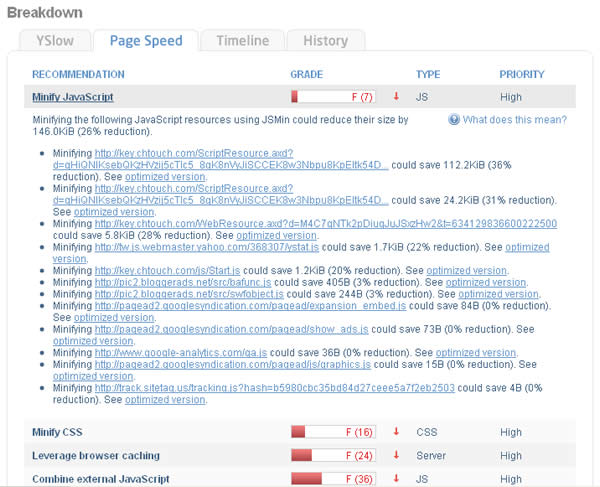Open the 'What does this mean?' link
This screenshot has width=600, height=487.
(515, 120)
